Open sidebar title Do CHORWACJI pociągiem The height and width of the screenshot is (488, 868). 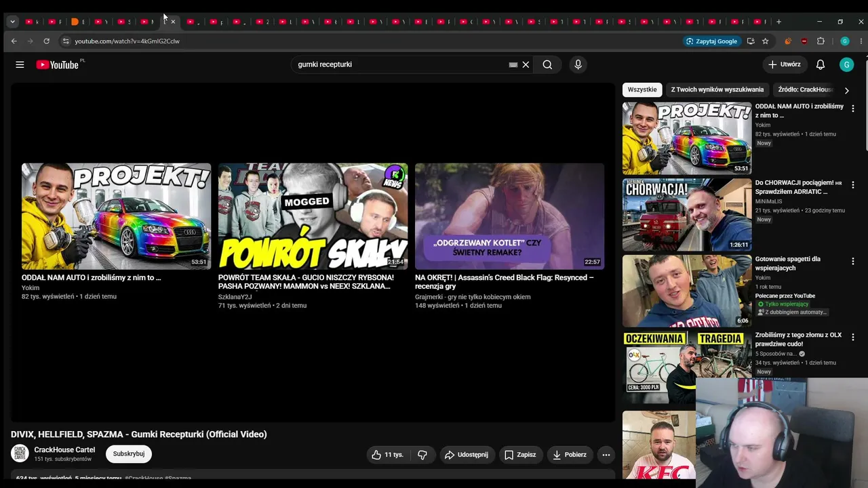point(799,187)
